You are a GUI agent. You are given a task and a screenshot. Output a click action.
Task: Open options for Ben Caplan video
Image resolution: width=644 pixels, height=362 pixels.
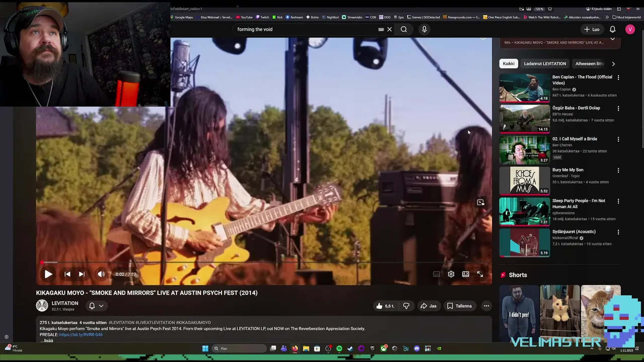tap(618, 77)
